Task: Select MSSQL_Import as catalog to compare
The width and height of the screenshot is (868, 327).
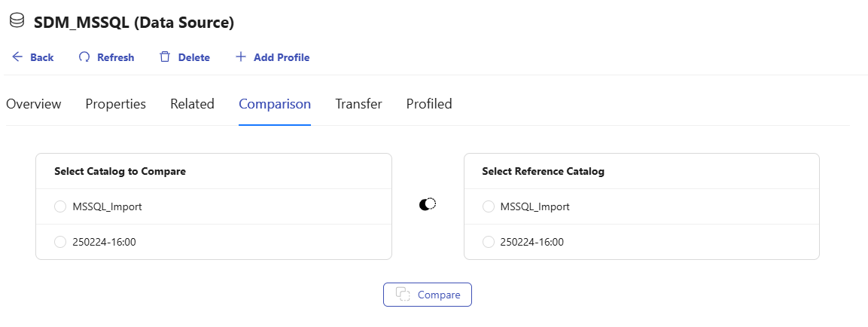Action: (x=60, y=206)
